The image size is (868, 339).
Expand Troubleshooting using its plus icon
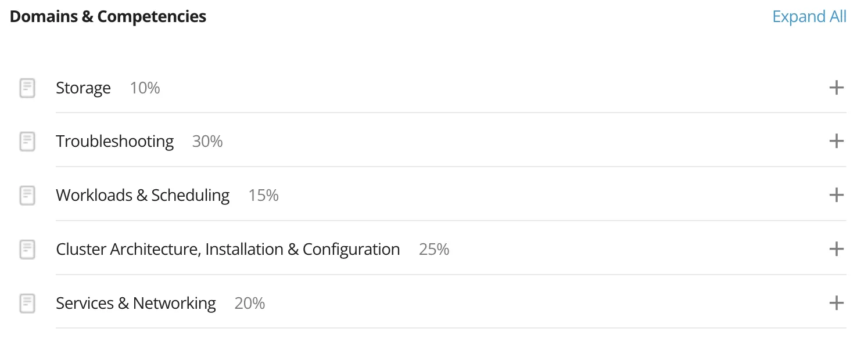pos(836,141)
